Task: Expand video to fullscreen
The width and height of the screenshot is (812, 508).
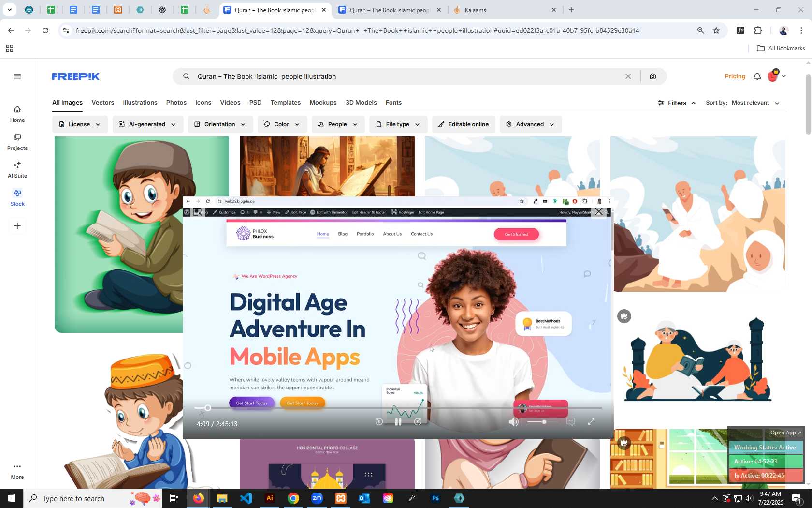Action: pyautogui.click(x=591, y=422)
